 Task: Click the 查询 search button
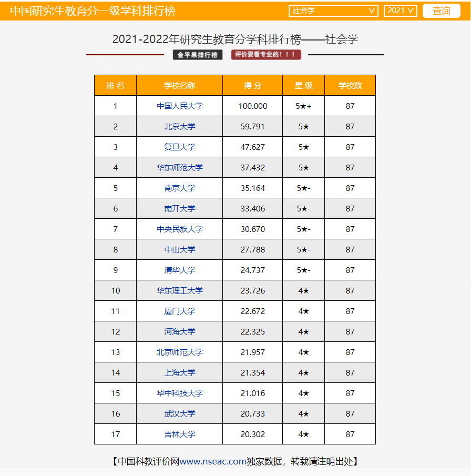441,11
